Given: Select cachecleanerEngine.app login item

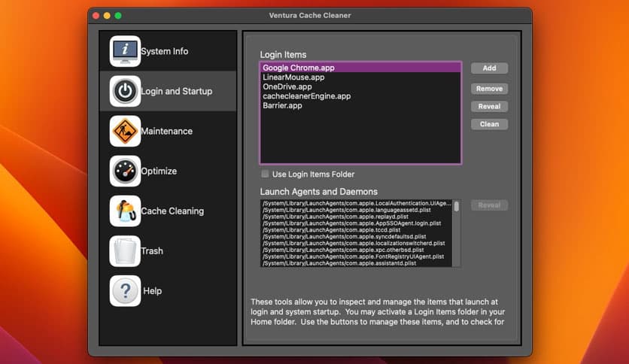Looking at the screenshot, I should pyautogui.click(x=360, y=96).
